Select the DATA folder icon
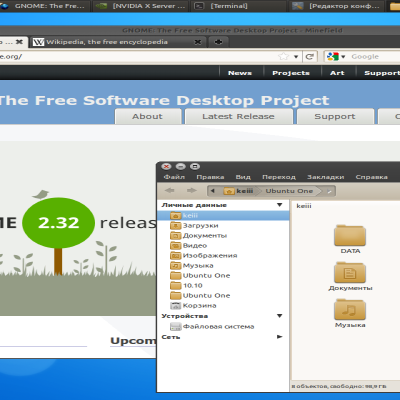The image size is (400, 400). tap(350, 235)
